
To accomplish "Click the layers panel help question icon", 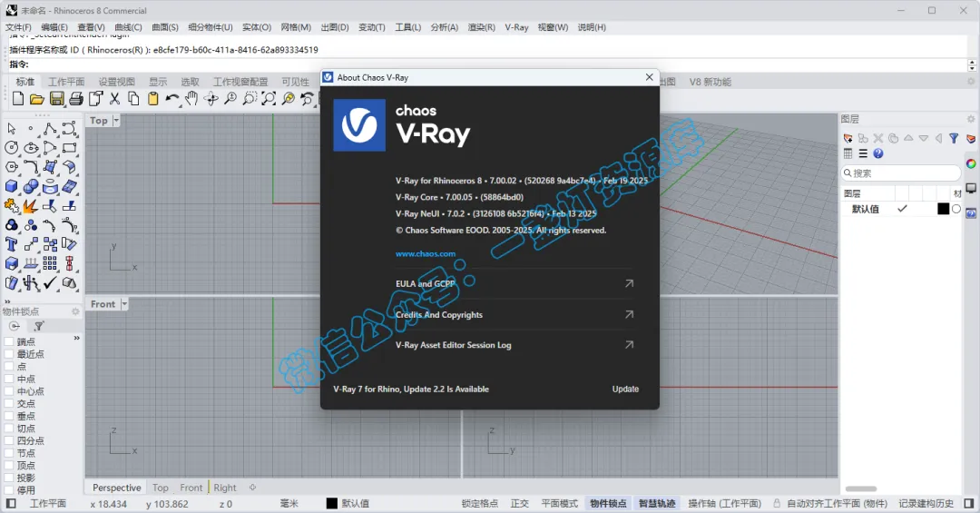I will click(x=878, y=153).
